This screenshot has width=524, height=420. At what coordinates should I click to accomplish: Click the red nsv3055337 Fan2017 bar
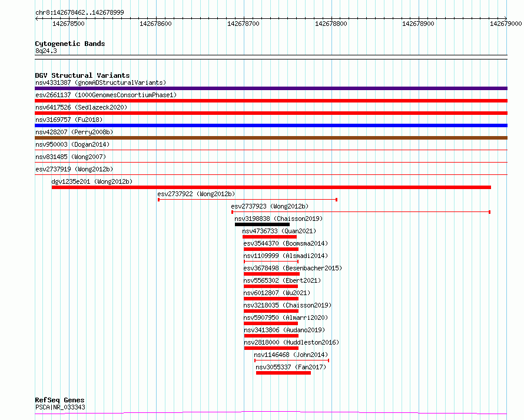[283, 373]
